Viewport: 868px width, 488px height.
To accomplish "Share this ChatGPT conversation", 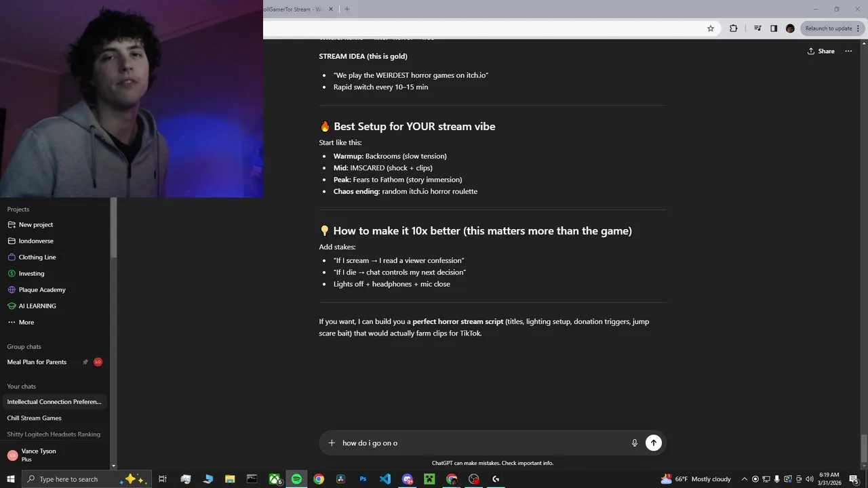I will pyautogui.click(x=821, y=52).
